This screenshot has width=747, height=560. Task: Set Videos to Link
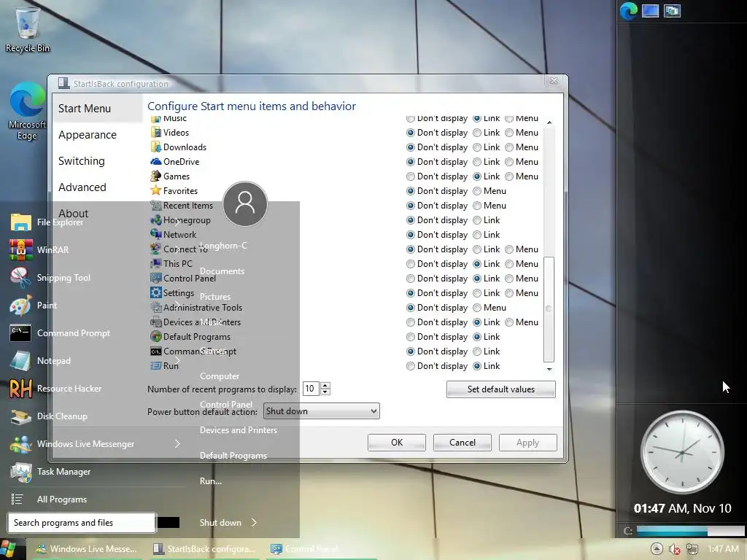[x=477, y=133]
